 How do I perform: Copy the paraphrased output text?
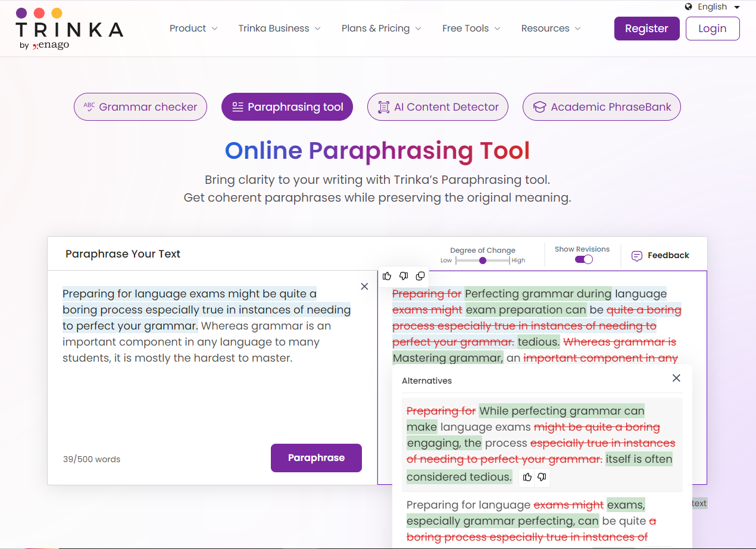point(420,276)
